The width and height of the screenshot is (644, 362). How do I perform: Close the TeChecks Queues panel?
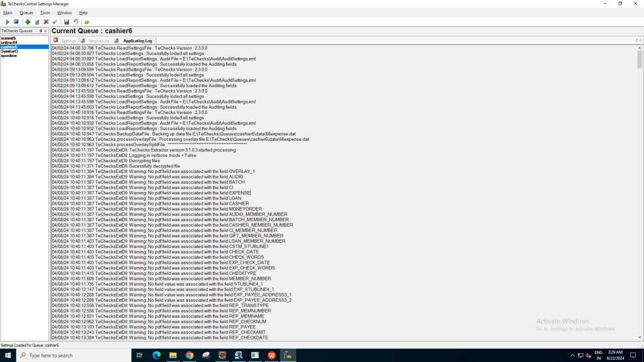coord(46,31)
